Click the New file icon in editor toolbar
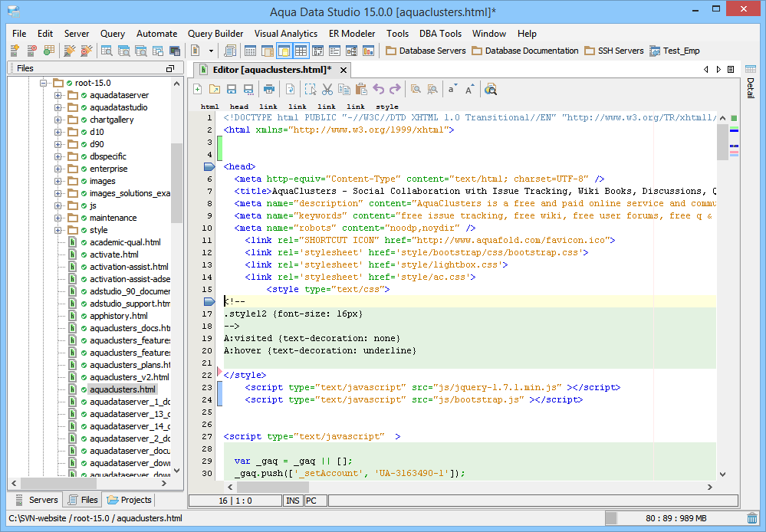The image size is (766, 532). pyautogui.click(x=198, y=90)
